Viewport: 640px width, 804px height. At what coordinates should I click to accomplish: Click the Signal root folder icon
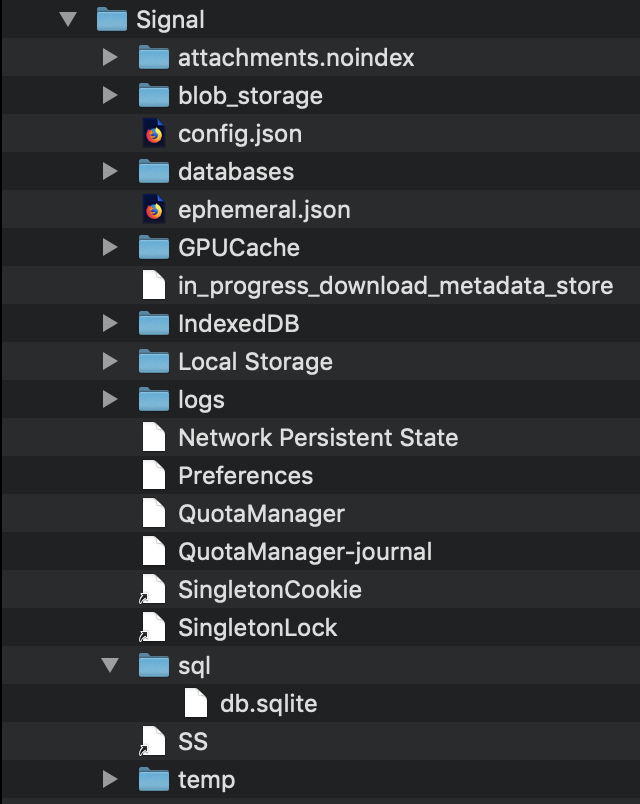[x=112, y=19]
